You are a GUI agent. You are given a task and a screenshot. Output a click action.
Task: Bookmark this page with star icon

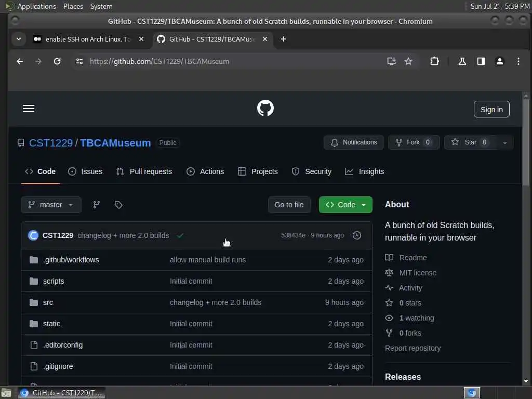(x=408, y=61)
